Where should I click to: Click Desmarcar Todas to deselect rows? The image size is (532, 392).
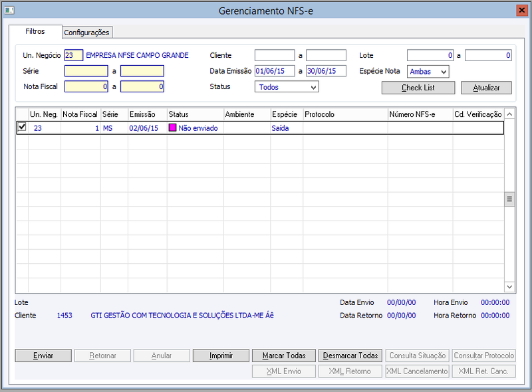350,355
